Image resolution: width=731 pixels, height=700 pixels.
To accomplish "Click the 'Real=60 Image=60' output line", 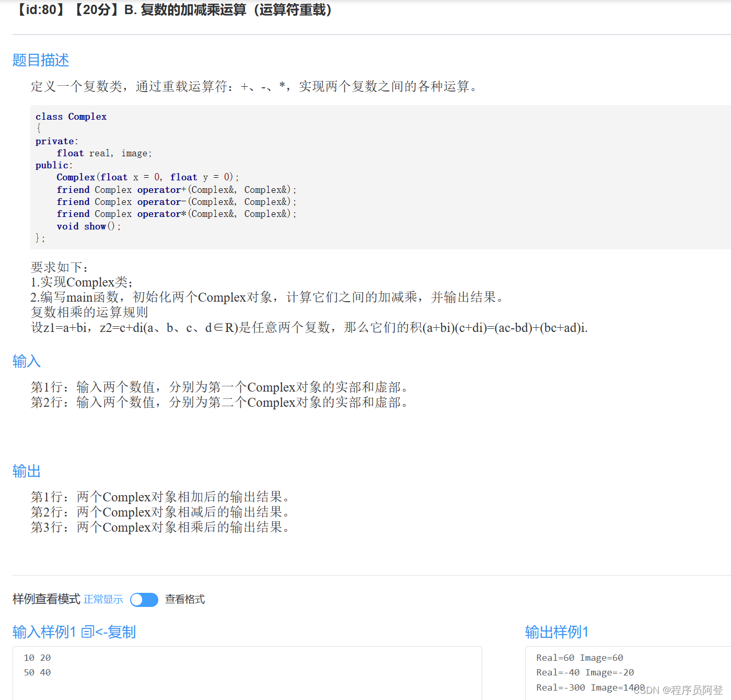I will click(579, 658).
